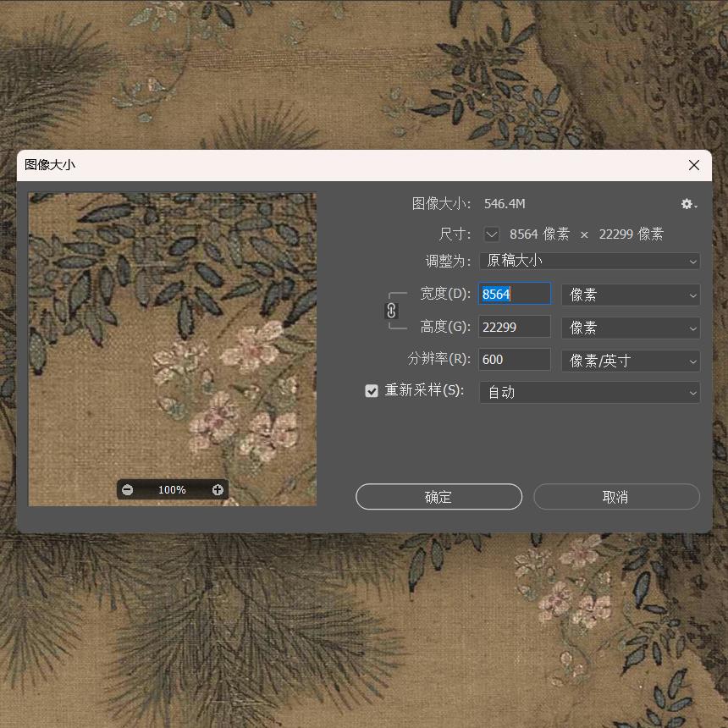Click the 100% preview zoom label
Image resolution: width=728 pixels, height=728 pixels.
(x=172, y=490)
